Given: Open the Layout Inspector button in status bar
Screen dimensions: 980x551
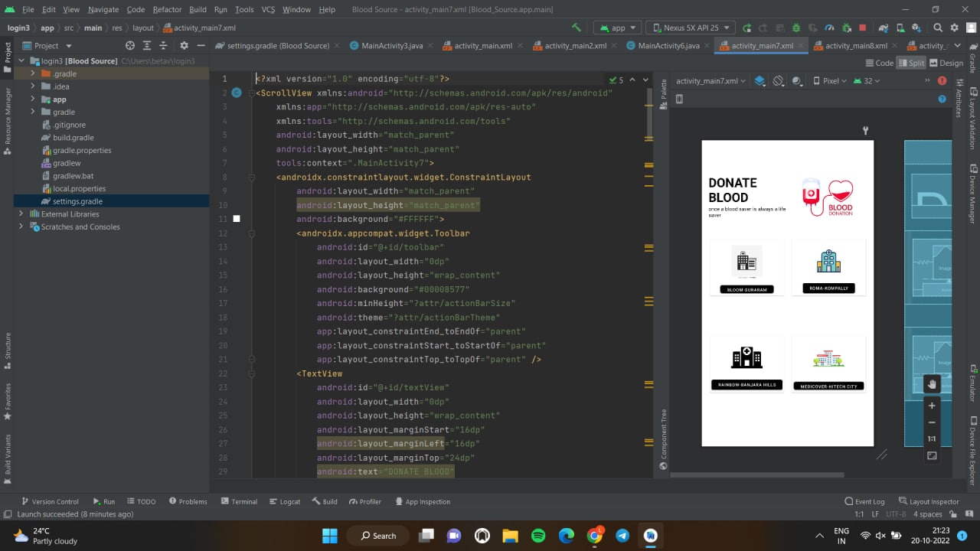Looking at the screenshot, I should pos(929,502).
